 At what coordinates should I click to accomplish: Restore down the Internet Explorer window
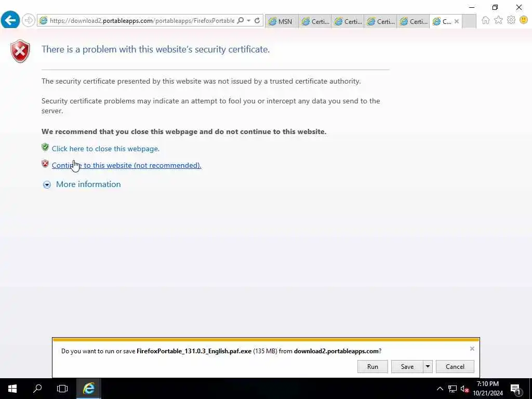tap(495, 7)
